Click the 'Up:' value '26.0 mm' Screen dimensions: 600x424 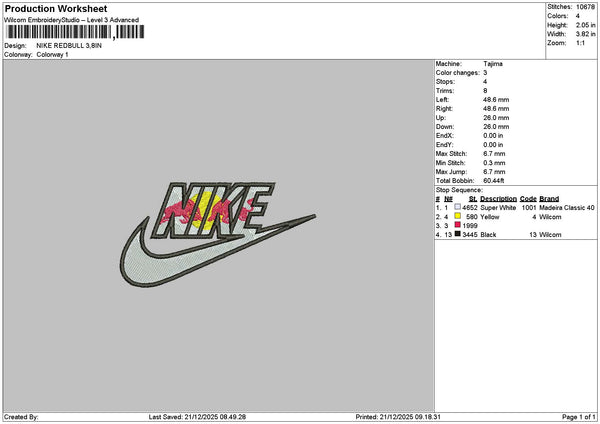coord(496,118)
